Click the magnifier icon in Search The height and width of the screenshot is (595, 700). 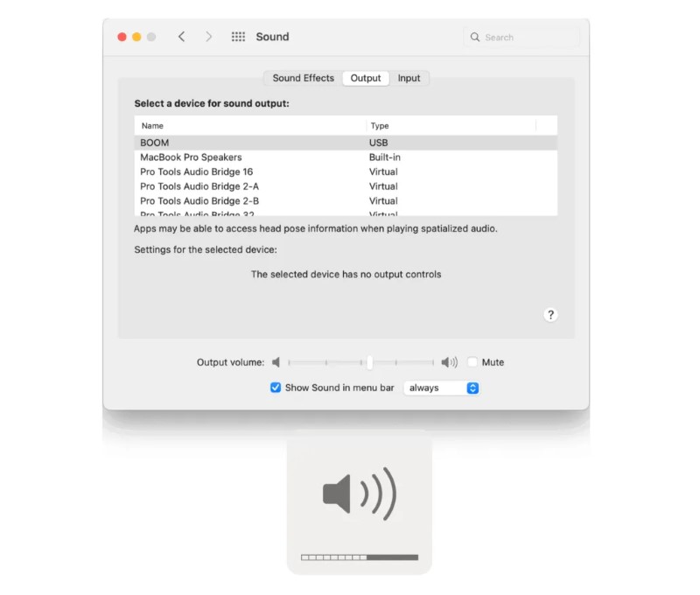475,37
